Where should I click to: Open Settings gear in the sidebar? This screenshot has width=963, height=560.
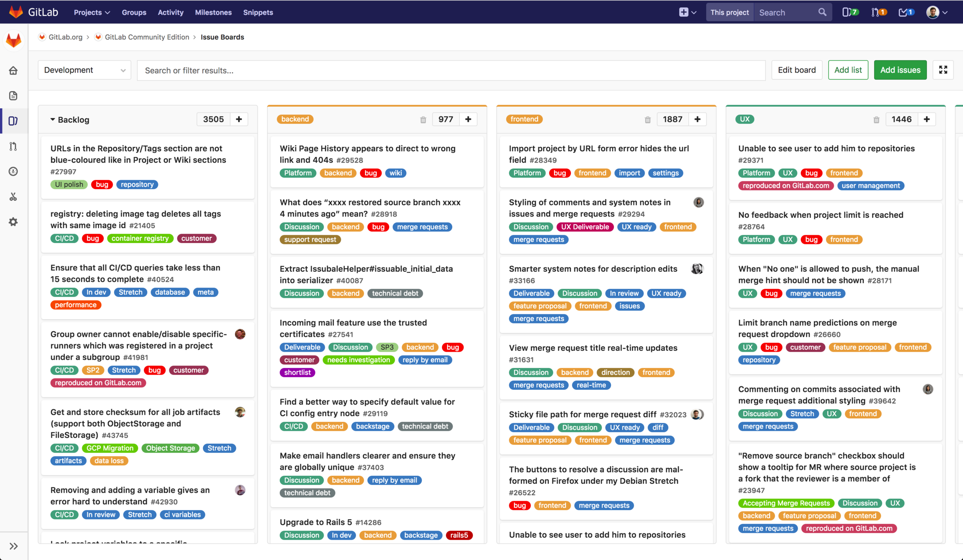click(13, 222)
